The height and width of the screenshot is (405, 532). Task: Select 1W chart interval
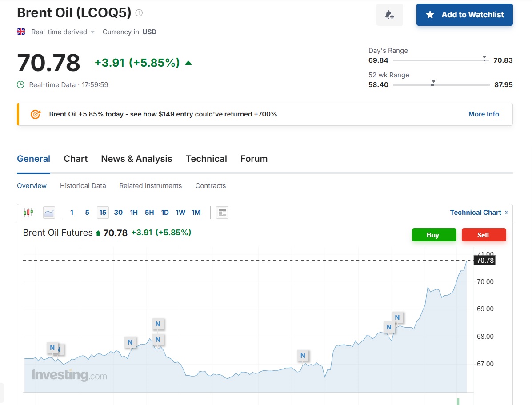[x=180, y=213]
